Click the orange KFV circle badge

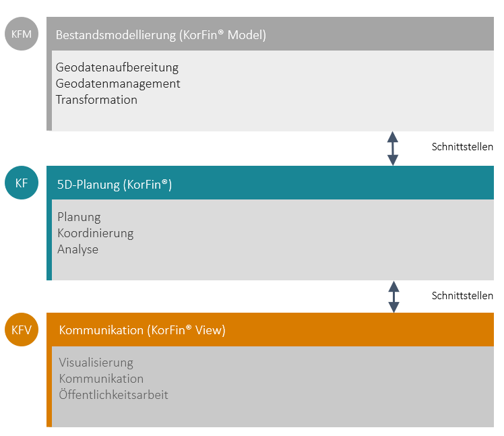pyautogui.click(x=22, y=330)
